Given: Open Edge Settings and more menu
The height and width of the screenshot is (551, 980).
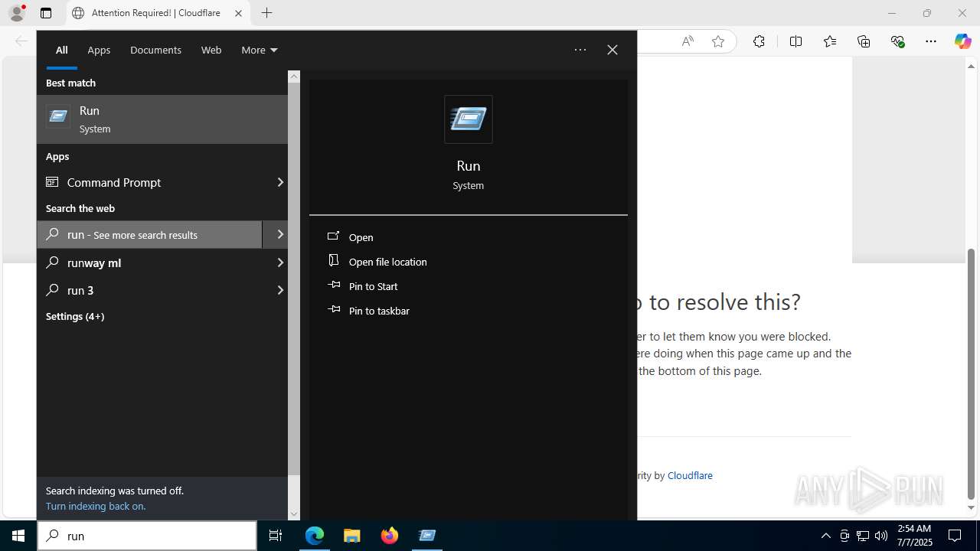Looking at the screenshot, I should click(931, 41).
